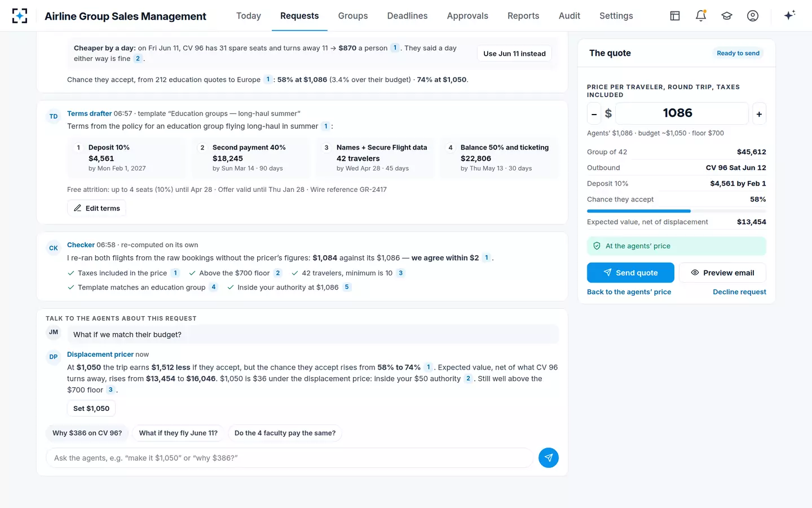The width and height of the screenshot is (812, 508).
Task: Click the app logo icon
Action: tap(20, 16)
